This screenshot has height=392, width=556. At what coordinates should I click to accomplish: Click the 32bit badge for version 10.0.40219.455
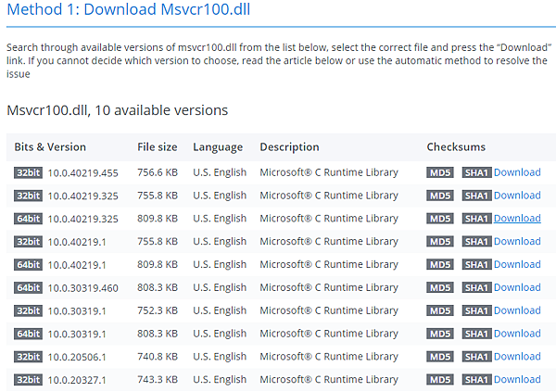(x=28, y=172)
